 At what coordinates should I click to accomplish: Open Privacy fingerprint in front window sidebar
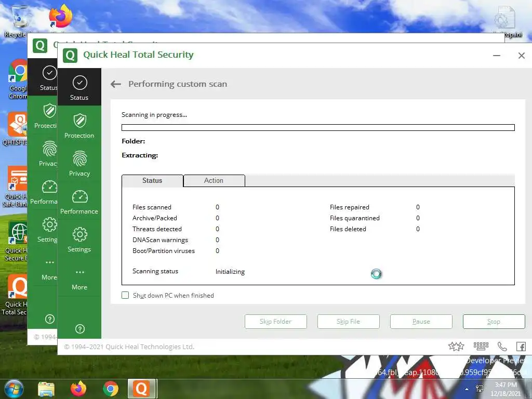click(x=79, y=164)
